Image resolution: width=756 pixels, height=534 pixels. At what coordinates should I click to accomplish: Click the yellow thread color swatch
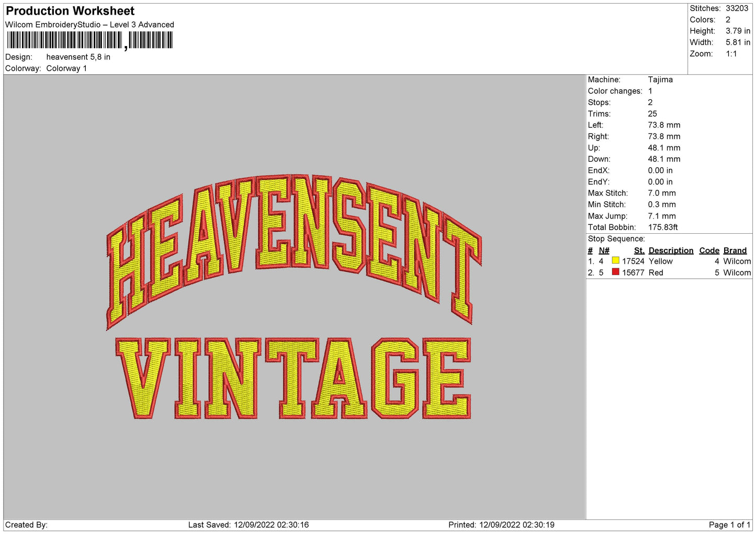(x=615, y=260)
